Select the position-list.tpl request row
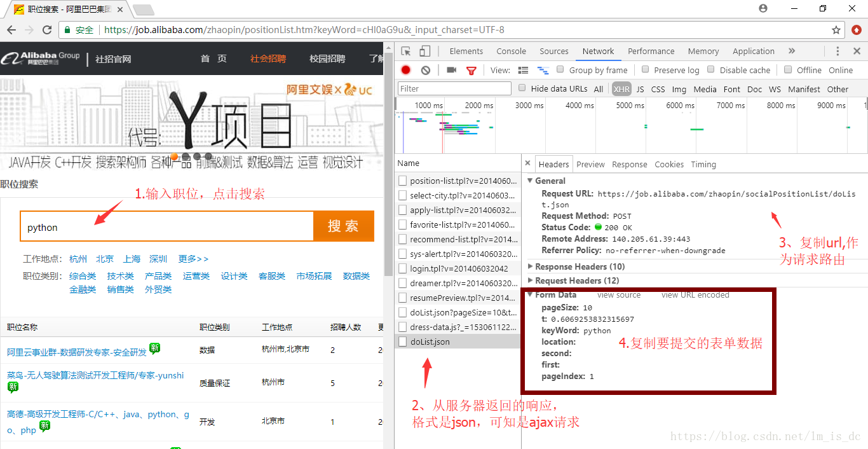This screenshot has height=449, width=868. tap(458, 181)
